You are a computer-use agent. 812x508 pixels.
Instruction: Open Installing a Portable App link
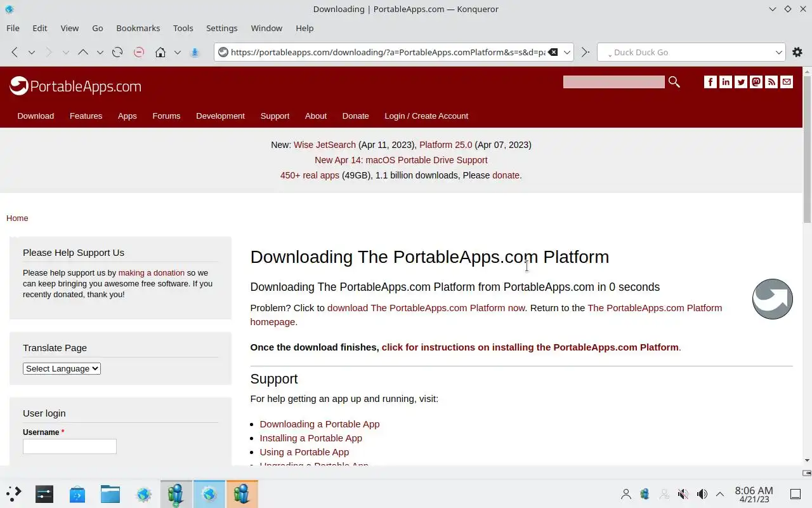311,438
